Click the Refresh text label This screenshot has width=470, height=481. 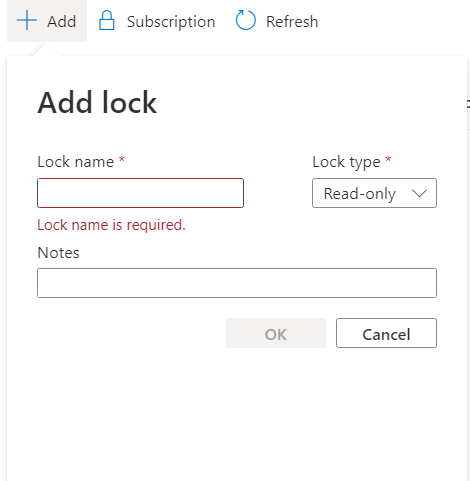[x=292, y=22]
